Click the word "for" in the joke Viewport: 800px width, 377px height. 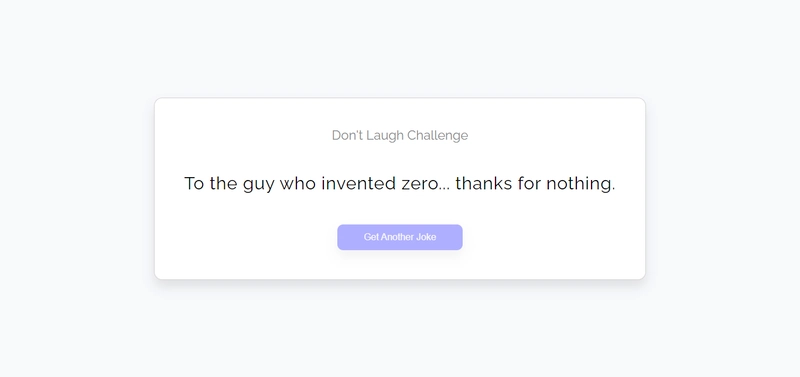click(530, 184)
